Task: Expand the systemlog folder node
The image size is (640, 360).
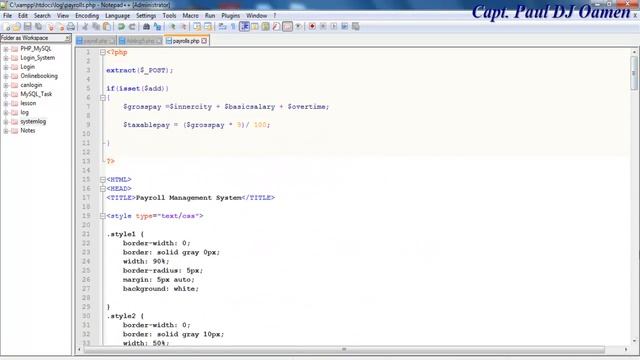Action: [x=6, y=122]
